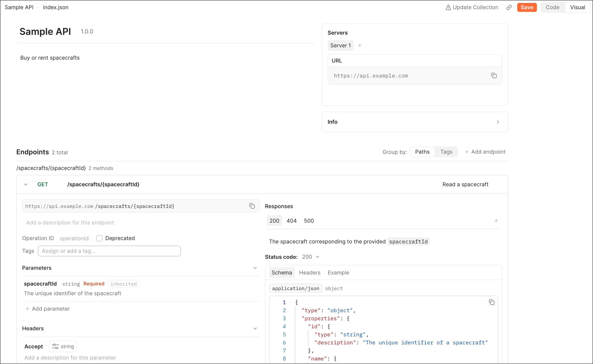Screen dimensions: 593x364
Task: Click the link icon next to Update Collection
Action: coord(509,7)
